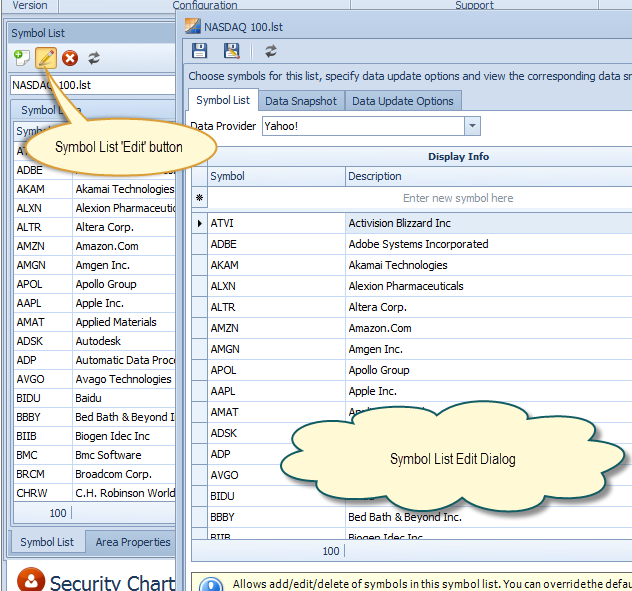The height and width of the screenshot is (591, 632).
Task: Click Applied Materials description in left panel
Action: (124, 322)
